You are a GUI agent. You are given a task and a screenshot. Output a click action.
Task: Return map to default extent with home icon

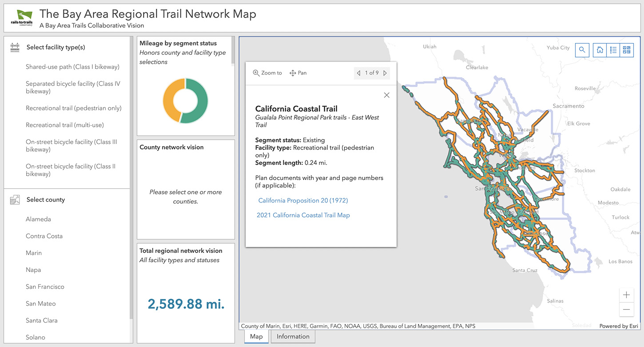599,50
